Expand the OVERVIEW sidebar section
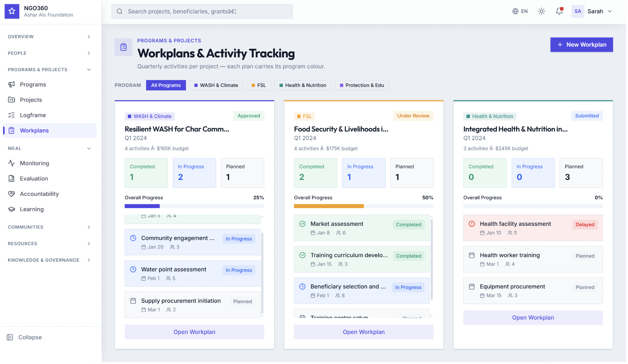628x364 pixels. point(50,37)
